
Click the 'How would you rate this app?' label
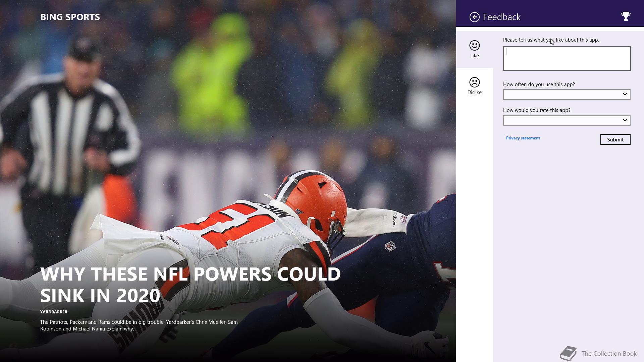pos(537,110)
